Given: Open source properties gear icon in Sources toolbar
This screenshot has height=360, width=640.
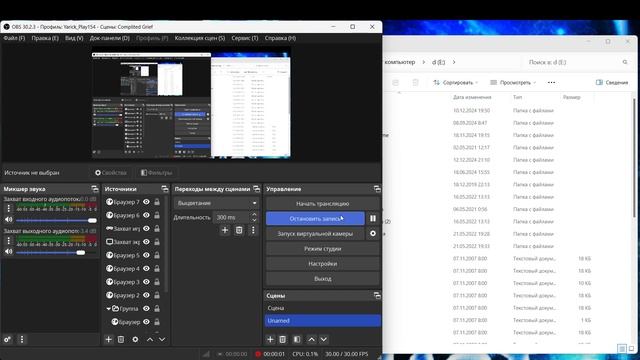Looking at the screenshot, I should 135,339.
